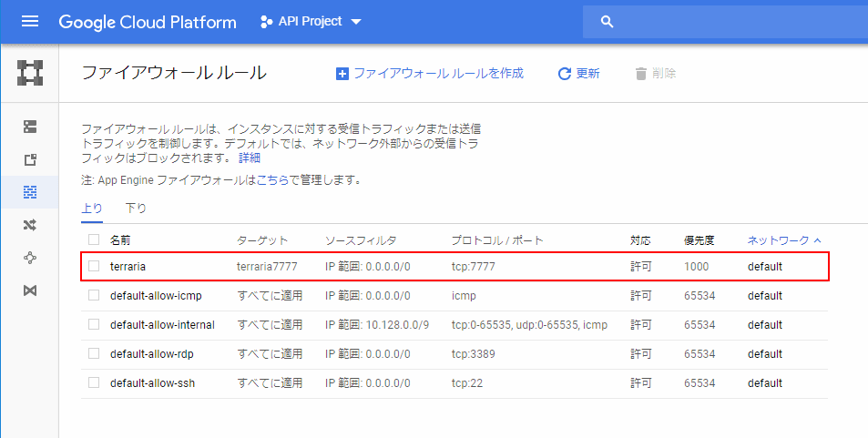Check the default-allow-internal checkbox
This screenshot has height=438, width=868.
click(94, 324)
